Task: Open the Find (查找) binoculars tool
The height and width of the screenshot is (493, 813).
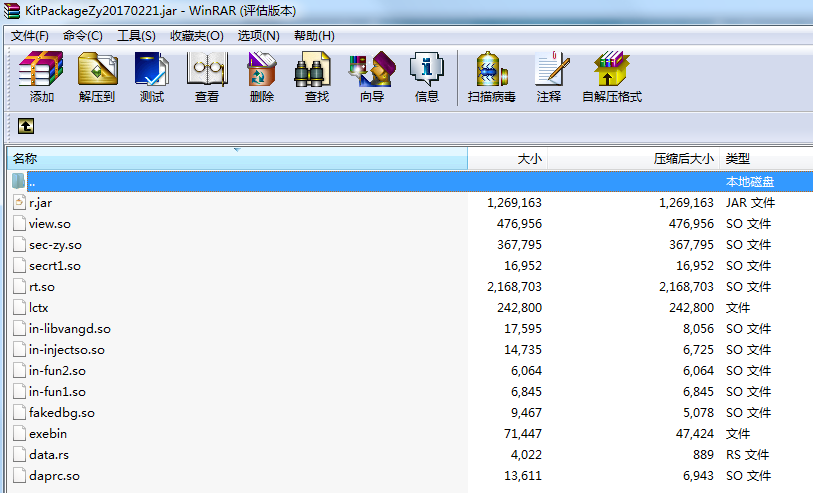Action: coord(313,68)
